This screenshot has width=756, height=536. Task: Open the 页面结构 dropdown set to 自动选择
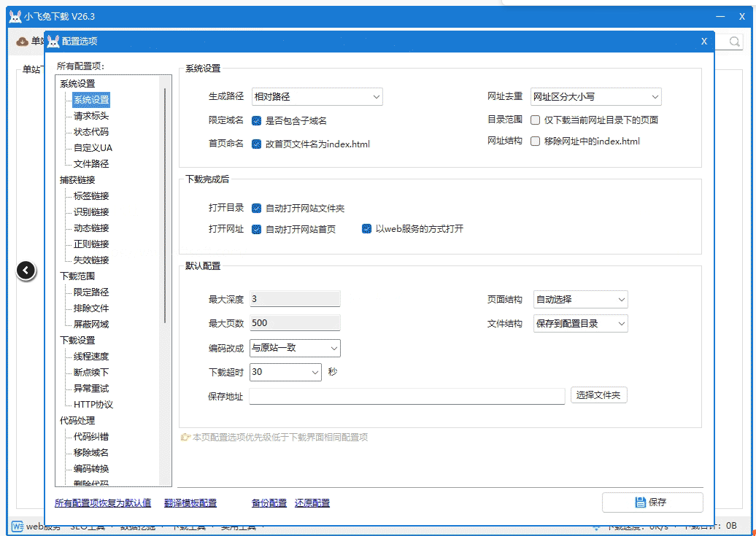(x=580, y=299)
